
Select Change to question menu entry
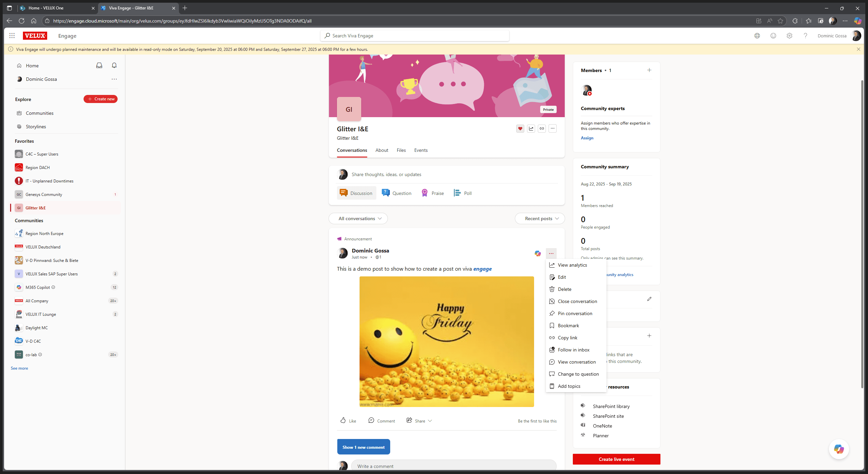pyautogui.click(x=576, y=374)
